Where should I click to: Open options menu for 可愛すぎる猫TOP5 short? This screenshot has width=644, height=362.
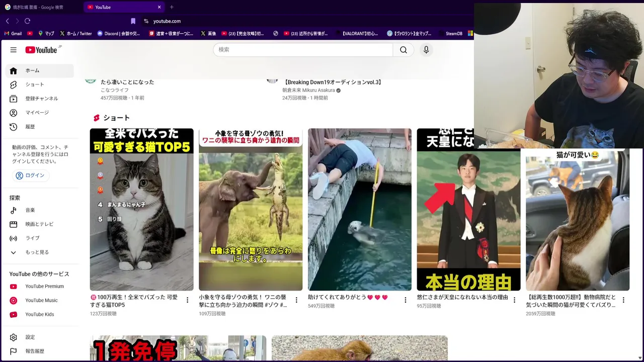pos(187,300)
